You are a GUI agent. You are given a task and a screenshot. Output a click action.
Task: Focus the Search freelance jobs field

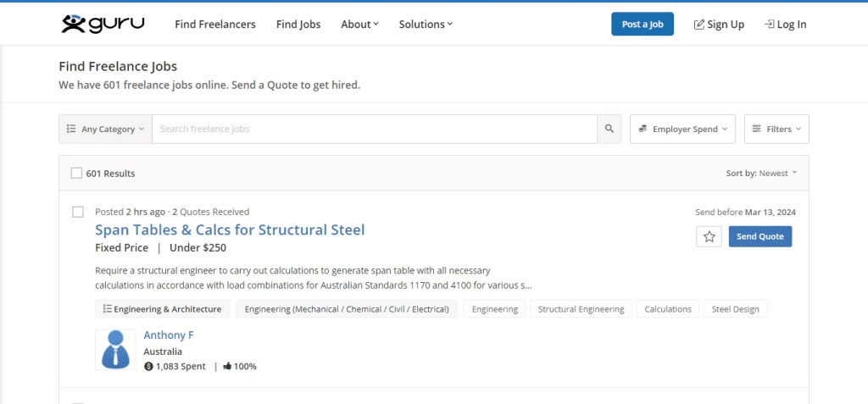coord(374,129)
